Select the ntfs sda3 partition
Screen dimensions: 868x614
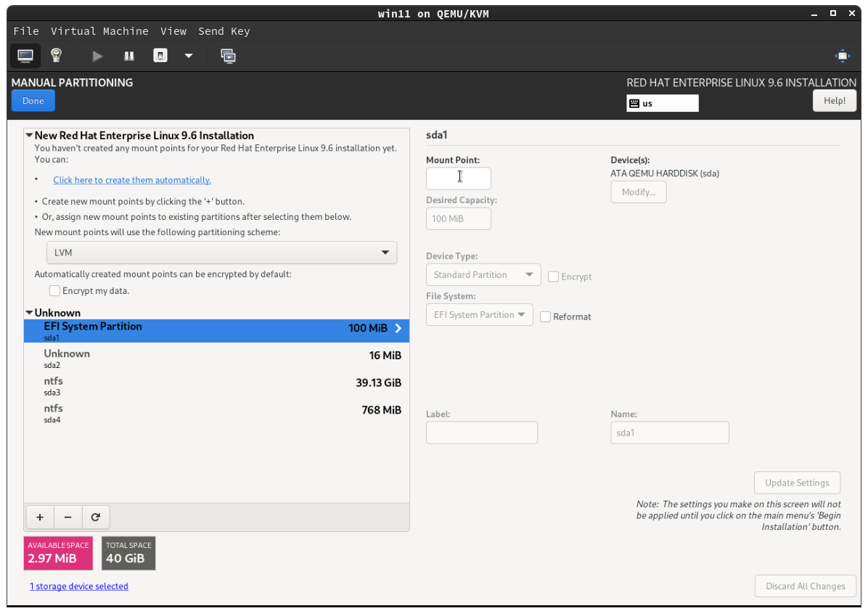(216, 385)
